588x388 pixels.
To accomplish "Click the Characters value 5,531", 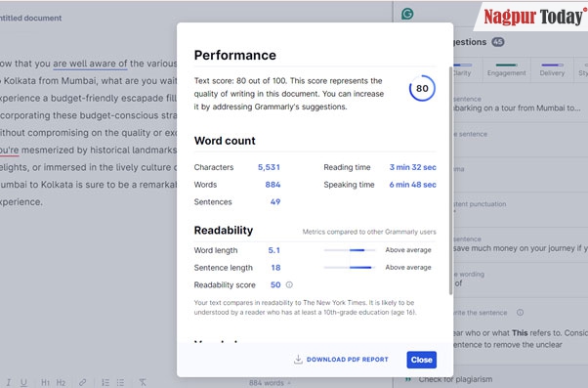I will 269,167.
